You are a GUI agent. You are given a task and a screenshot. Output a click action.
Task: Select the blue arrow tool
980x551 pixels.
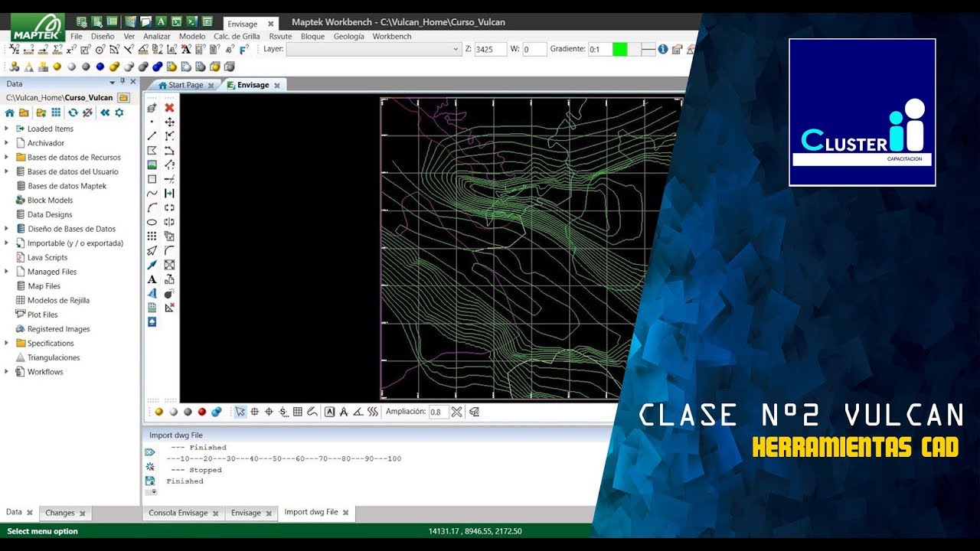point(152,265)
